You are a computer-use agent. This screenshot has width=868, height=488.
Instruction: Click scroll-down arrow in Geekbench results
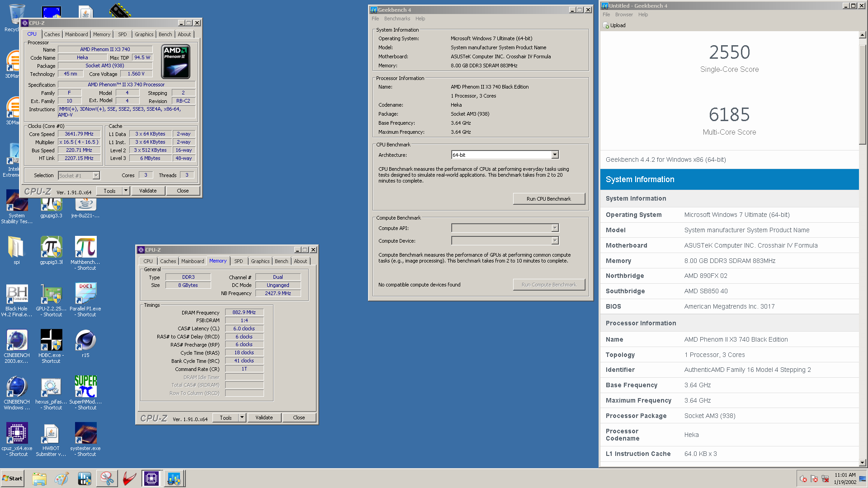[863, 463]
